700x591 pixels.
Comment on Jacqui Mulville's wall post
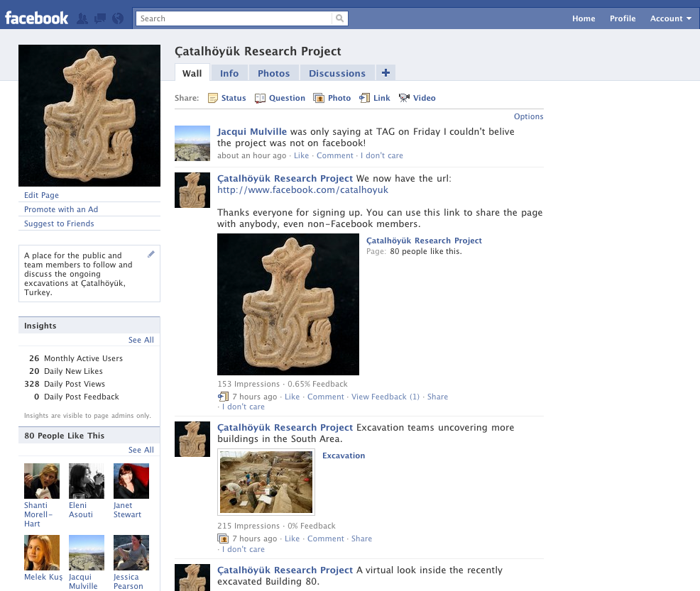[x=335, y=155]
